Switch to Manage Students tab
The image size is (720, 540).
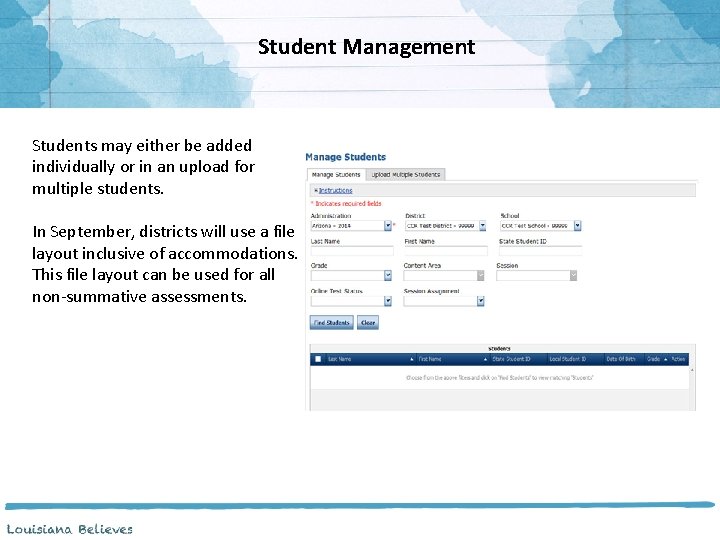336,174
